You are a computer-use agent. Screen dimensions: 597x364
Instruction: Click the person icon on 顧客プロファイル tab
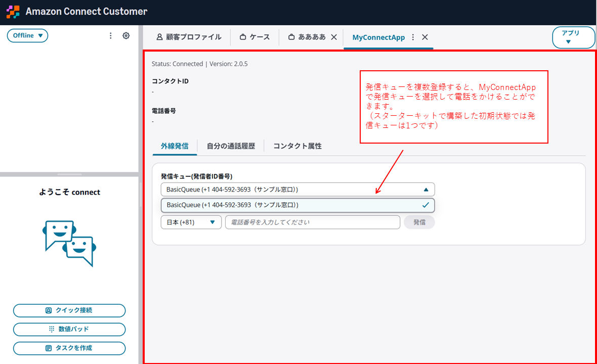point(159,37)
